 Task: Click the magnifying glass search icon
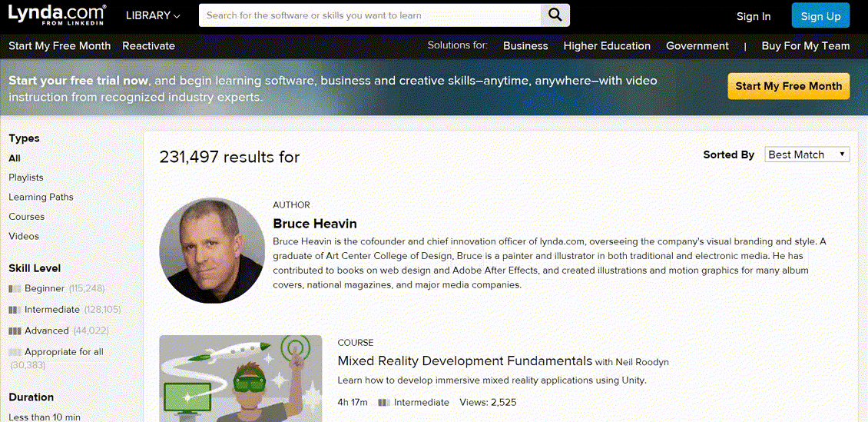pos(555,15)
